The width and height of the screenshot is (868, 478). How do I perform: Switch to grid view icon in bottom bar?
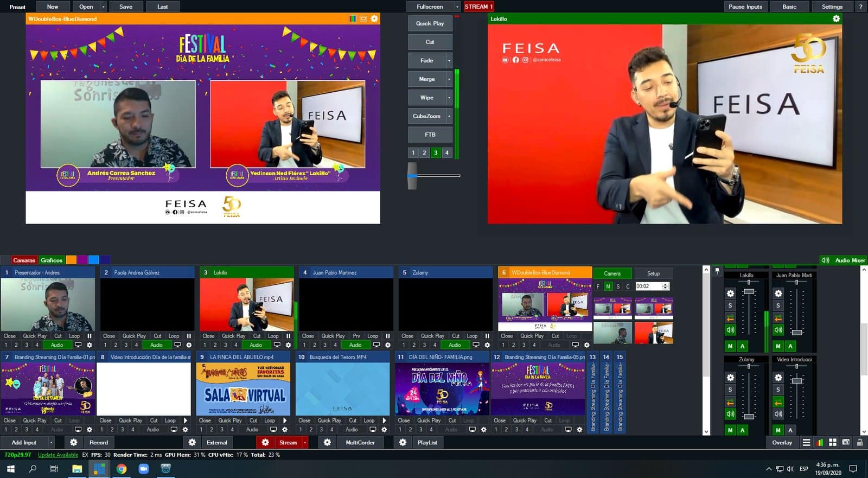point(832,443)
